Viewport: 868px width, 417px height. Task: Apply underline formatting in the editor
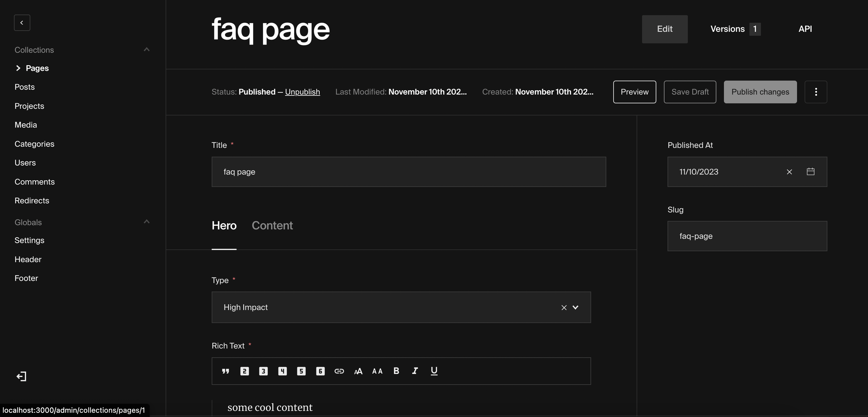pyautogui.click(x=434, y=371)
